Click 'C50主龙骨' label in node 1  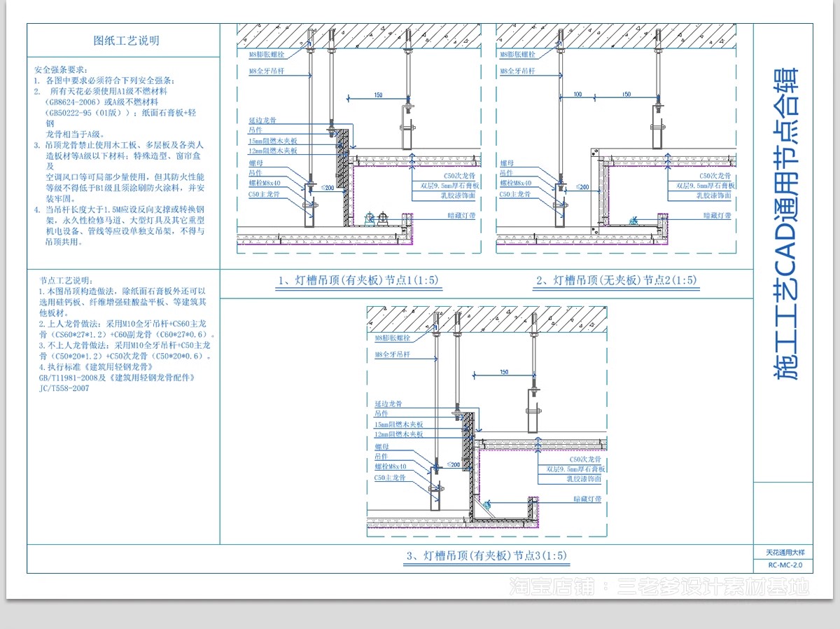(x=264, y=194)
